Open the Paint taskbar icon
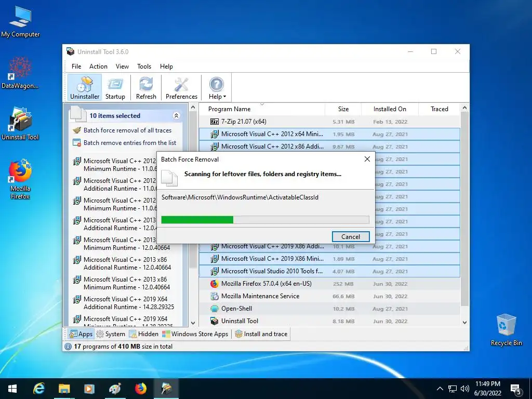 (x=115, y=389)
